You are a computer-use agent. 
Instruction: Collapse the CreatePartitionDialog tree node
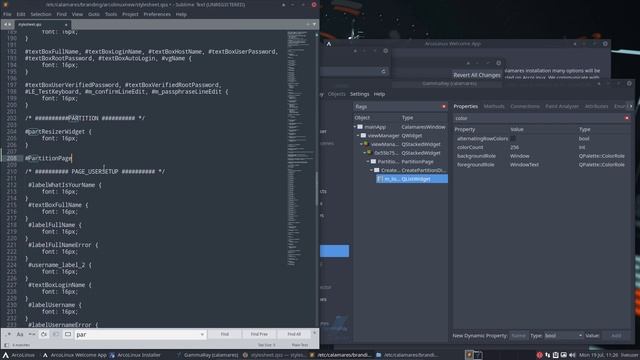click(371, 170)
